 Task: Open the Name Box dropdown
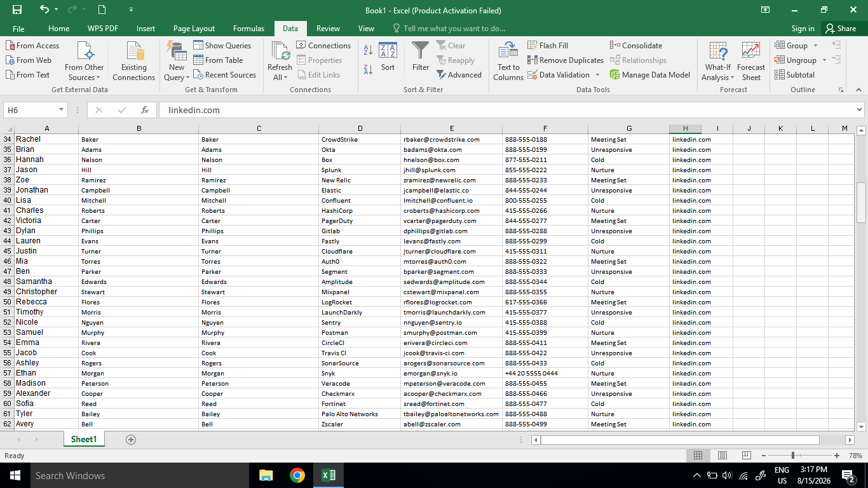[61, 110]
